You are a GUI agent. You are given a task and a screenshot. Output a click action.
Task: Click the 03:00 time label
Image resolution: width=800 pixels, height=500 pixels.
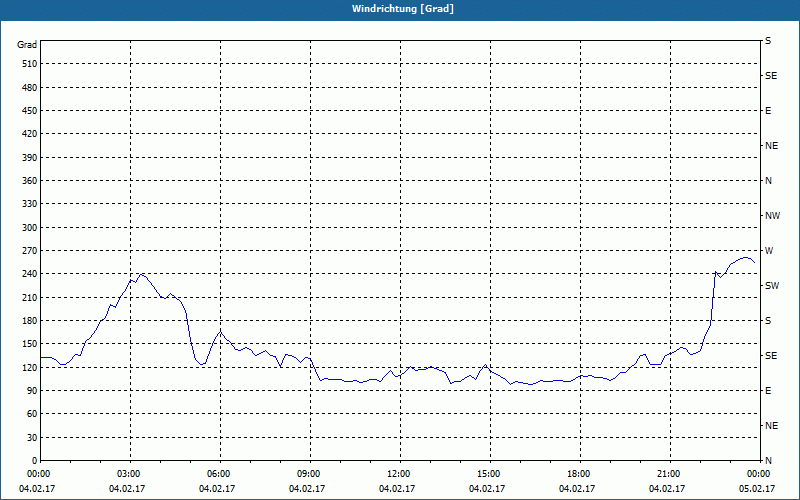coord(127,474)
